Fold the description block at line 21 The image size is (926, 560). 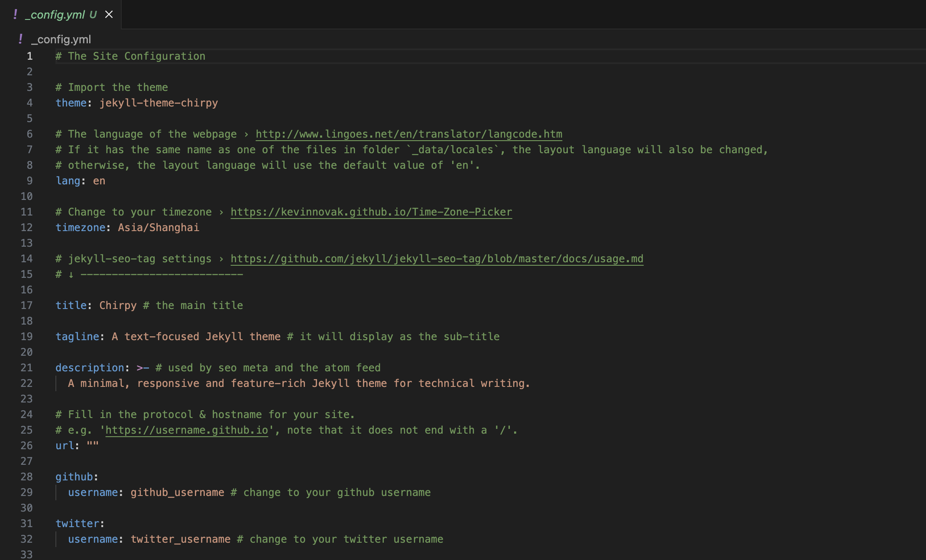(46, 368)
